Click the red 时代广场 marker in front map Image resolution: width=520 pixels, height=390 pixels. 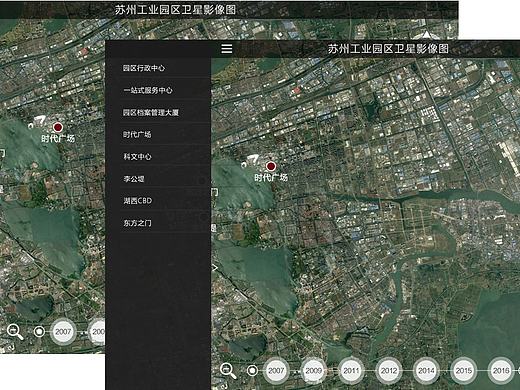tap(271, 166)
